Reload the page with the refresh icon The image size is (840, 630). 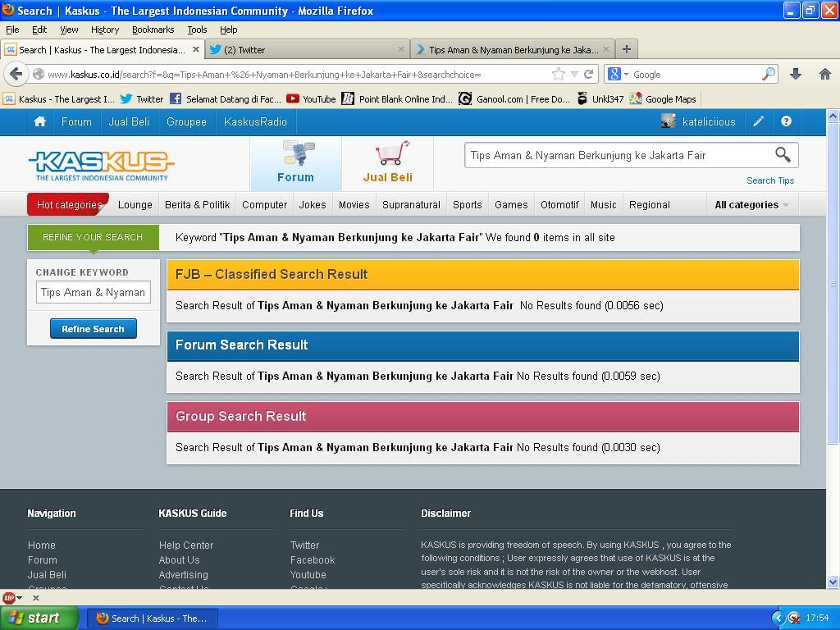[589, 74]
